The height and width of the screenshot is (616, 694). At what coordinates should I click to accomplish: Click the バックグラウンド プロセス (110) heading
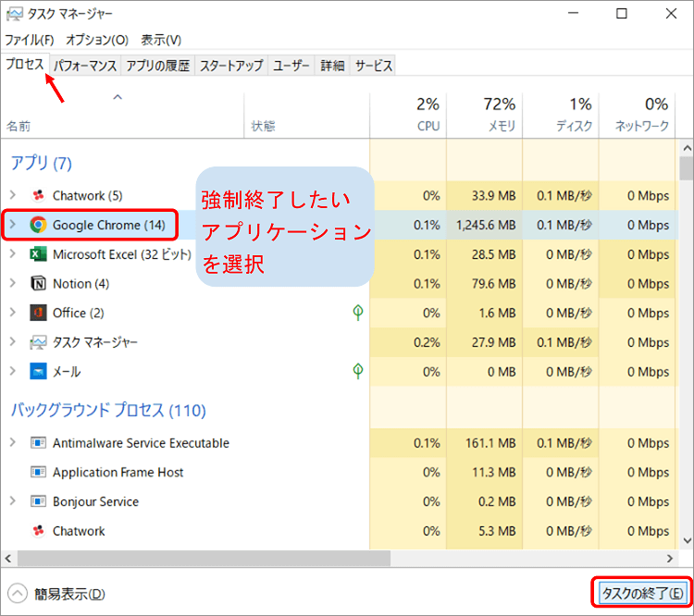click(x=108, y=410)
